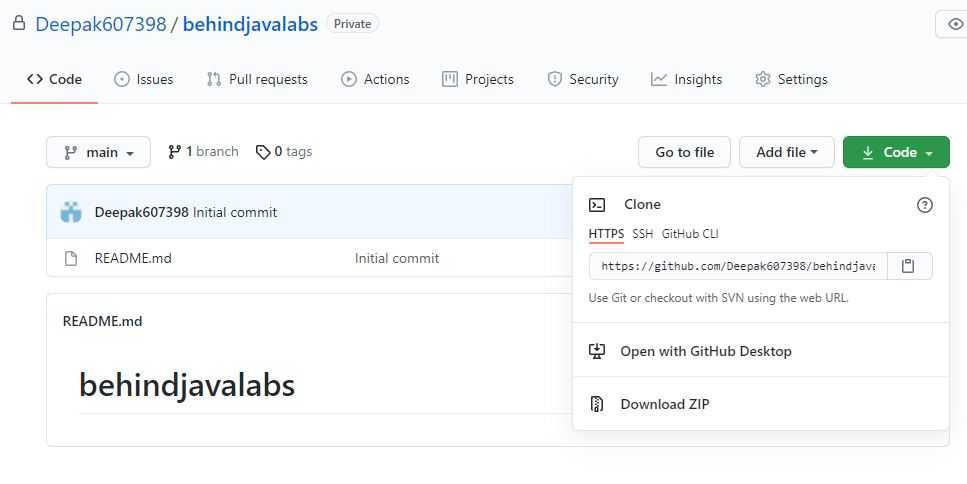
Task: Open the Deepak607398 owner profile link
Action: pyautogui.click(x=101, y=24)
